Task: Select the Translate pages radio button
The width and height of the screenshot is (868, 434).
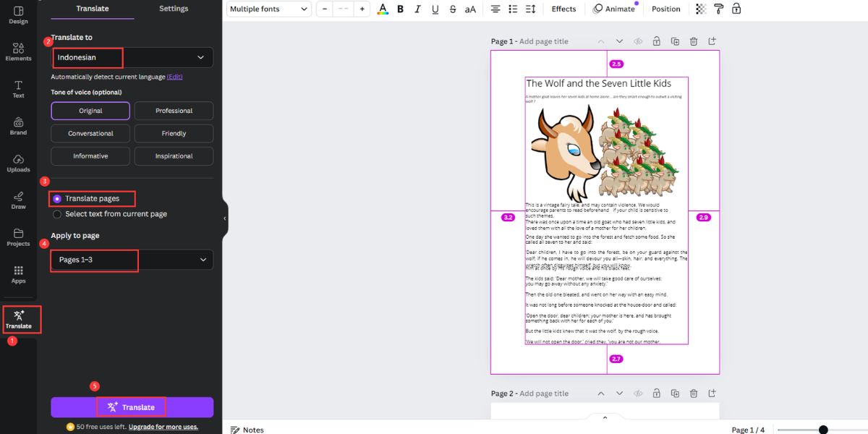Action: click(56, 198)
